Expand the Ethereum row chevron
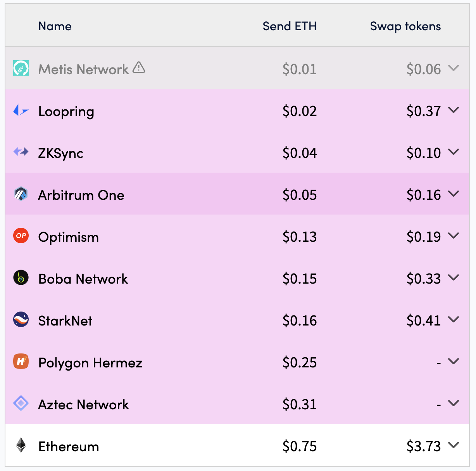Viewport: 476px width, 471px height. (x=454, y=445)
